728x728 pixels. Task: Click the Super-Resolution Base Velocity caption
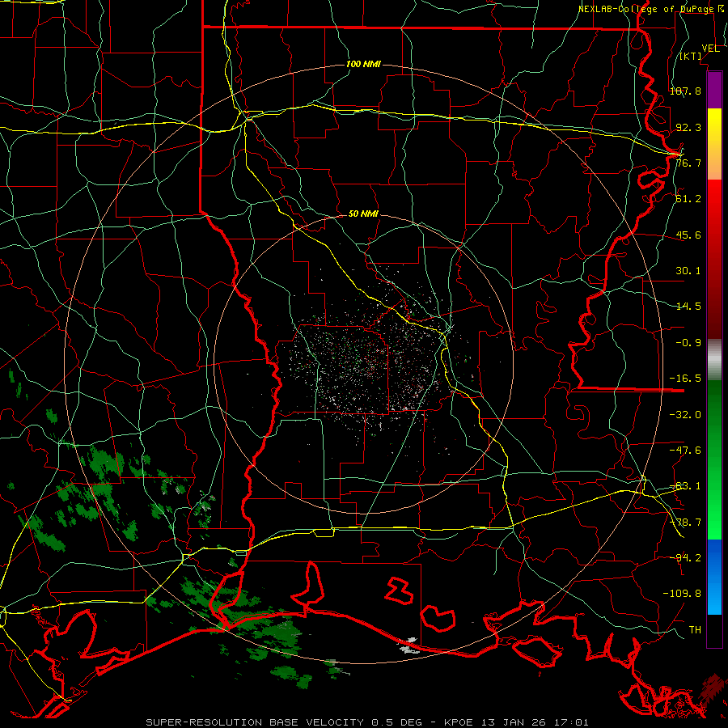pyautogui.click(x=367, y=722)
